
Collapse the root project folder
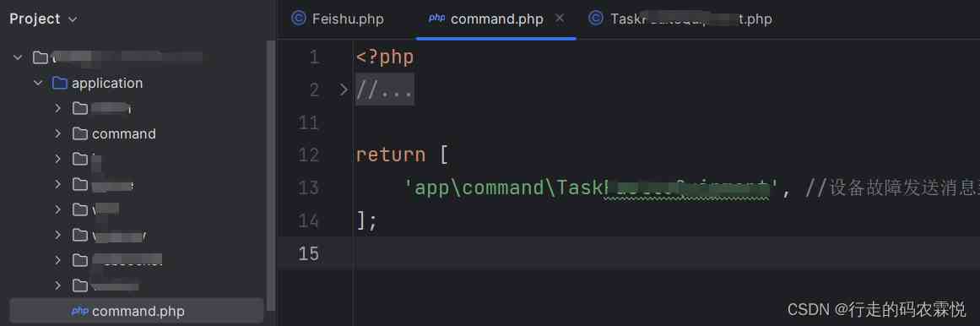click(x=18, y=57)
